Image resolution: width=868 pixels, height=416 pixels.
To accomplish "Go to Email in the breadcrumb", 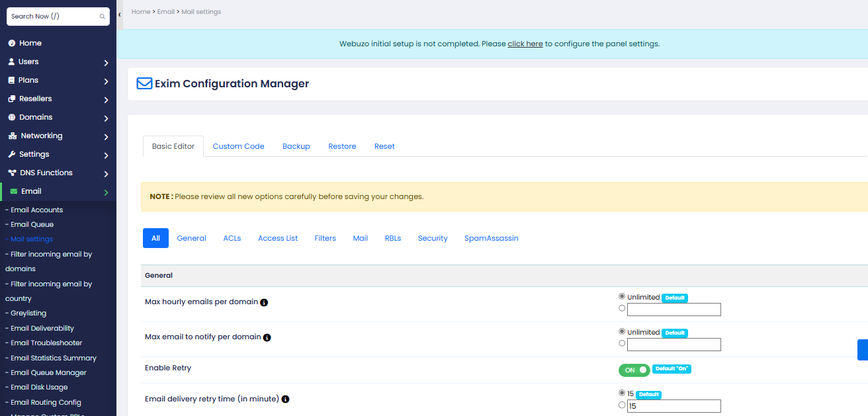I will pos(165,12).
